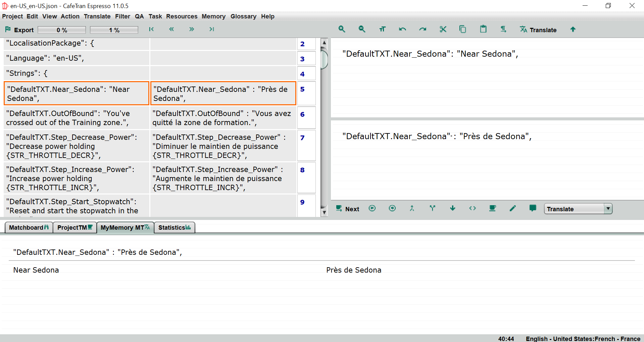Click the pencil edit icon
Image resolution: width=644 pixels, height=342 pixels.
(x=512, y=208)
